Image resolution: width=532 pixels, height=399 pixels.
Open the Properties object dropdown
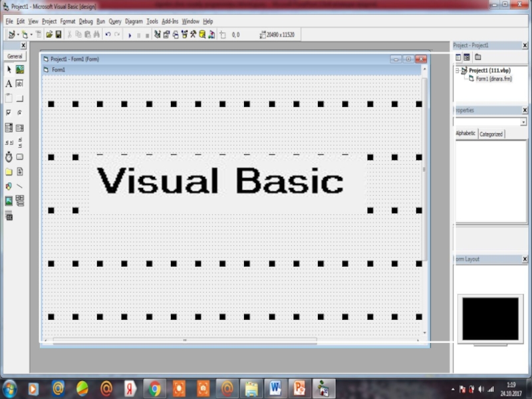coord(523,122)
